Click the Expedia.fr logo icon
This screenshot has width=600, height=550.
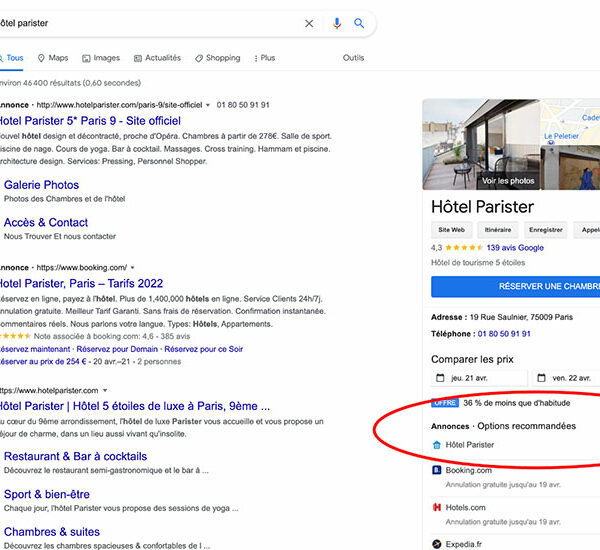[437, 544]
